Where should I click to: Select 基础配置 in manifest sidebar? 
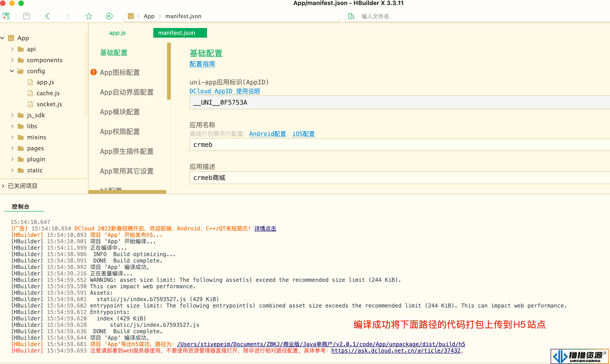coord(114,53)
